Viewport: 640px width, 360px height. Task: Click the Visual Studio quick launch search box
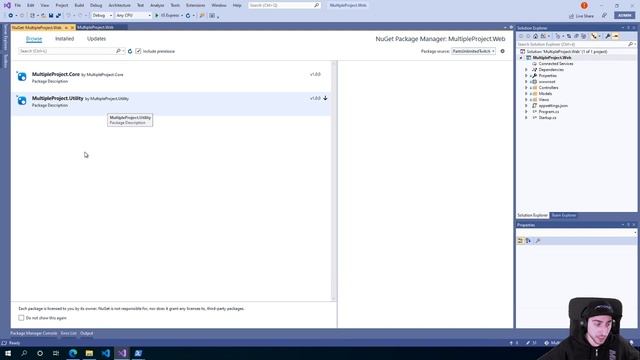[x=284, y=5]
